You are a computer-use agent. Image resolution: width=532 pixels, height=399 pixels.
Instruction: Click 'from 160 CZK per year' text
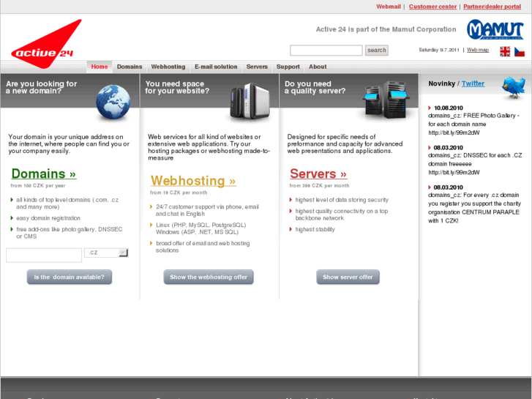click(37, 186)
